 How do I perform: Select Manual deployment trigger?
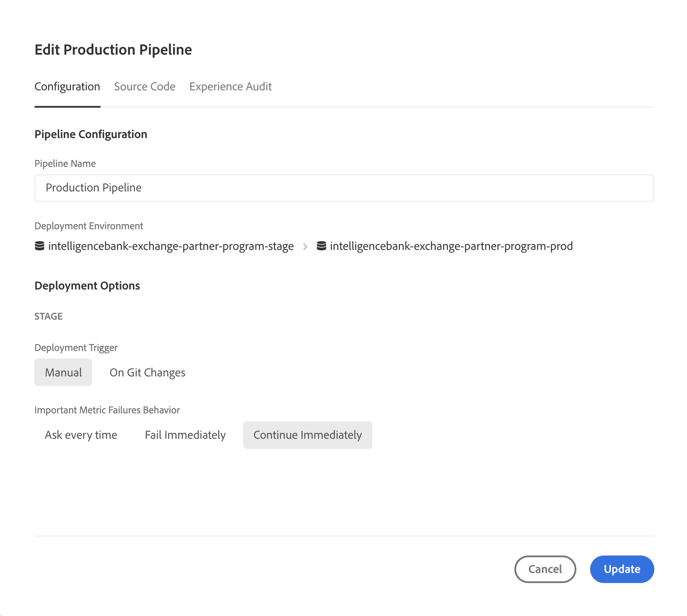(63, 373)
